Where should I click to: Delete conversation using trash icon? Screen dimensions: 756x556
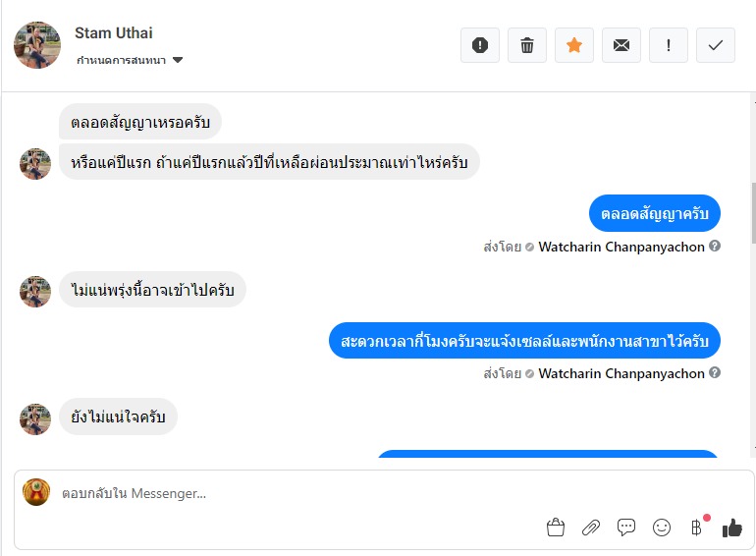[527, 45]
